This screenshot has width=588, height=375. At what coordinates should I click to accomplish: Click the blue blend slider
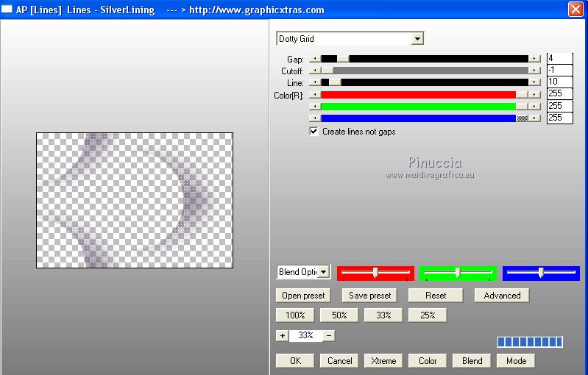click(541, 273)
